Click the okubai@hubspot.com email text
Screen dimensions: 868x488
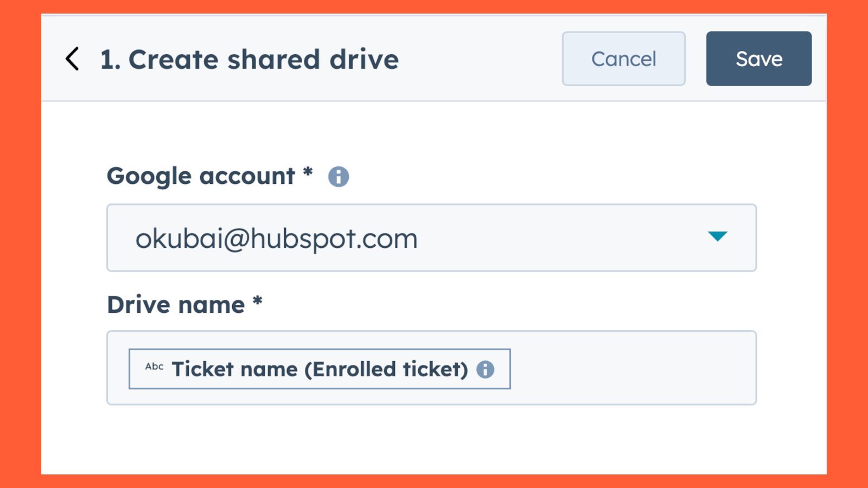[x=277, y=239]
